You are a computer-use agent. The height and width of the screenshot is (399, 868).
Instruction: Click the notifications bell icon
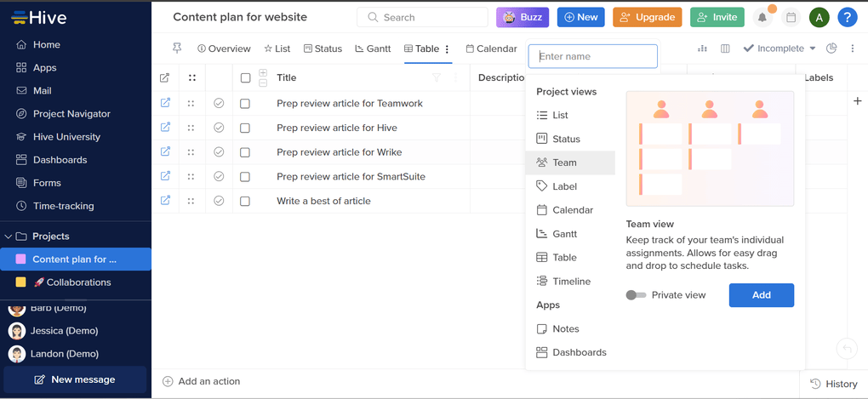[x=762, y=17]
